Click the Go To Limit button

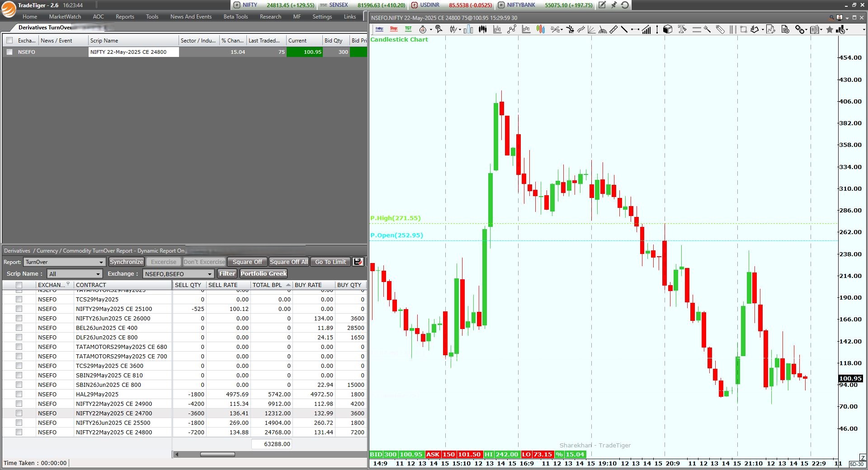coord(330,262)
